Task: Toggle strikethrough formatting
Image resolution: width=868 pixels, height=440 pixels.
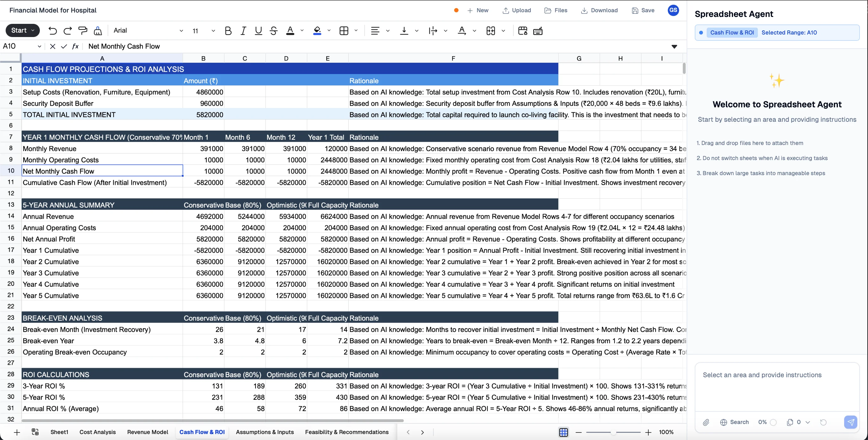Action: pos(274,31)
